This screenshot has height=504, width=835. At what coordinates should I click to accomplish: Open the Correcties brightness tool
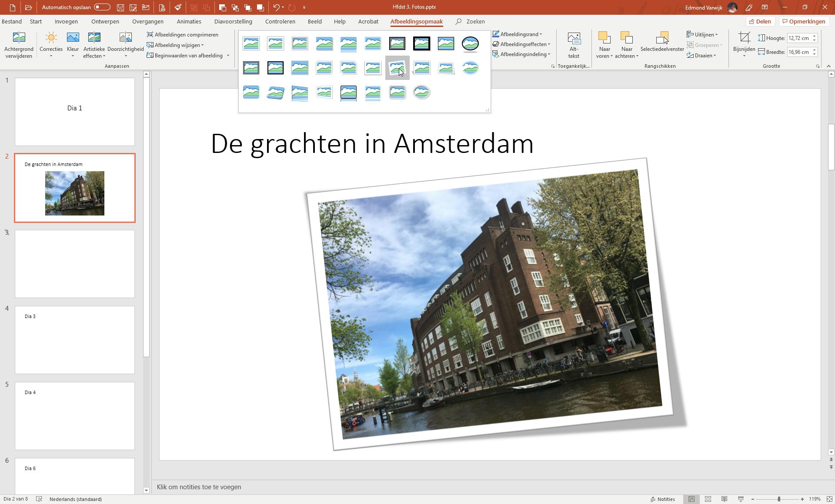51,38
